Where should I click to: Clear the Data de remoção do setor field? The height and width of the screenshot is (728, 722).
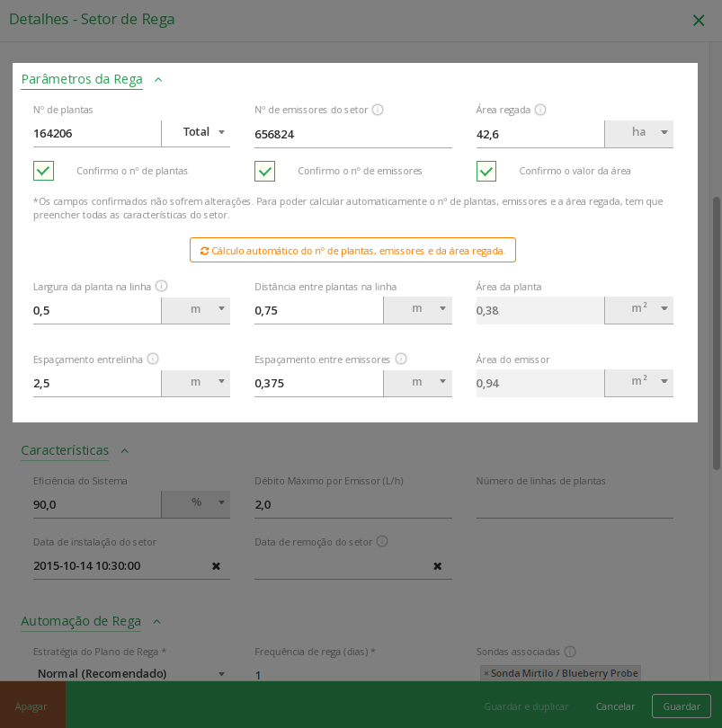click(437, 566)
